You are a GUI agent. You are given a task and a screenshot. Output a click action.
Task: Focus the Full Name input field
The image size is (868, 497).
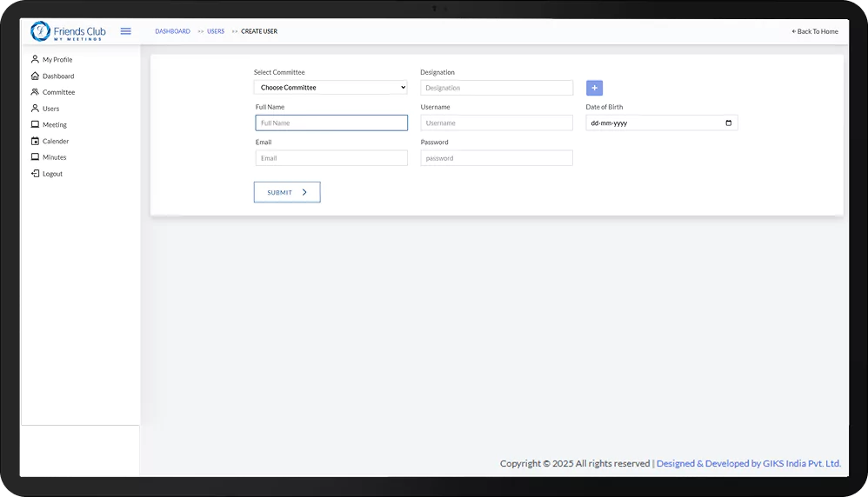(331, 123)
